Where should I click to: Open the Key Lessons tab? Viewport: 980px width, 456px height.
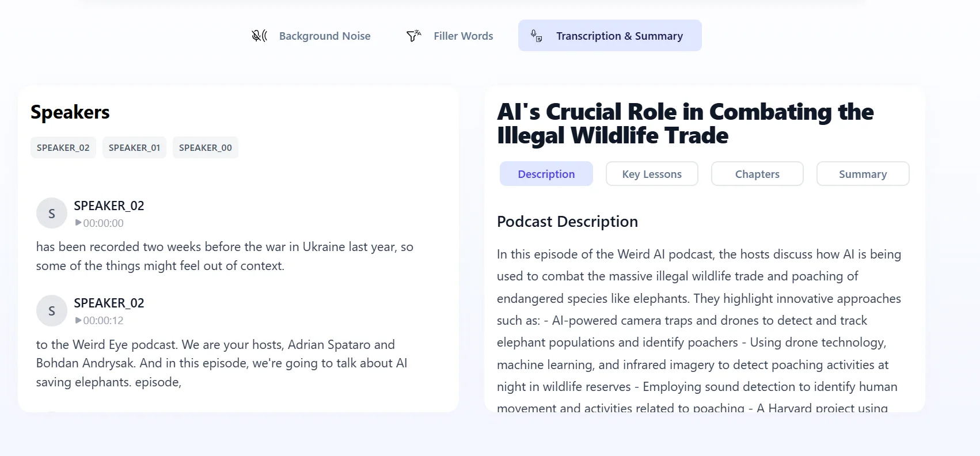[652, 174]
